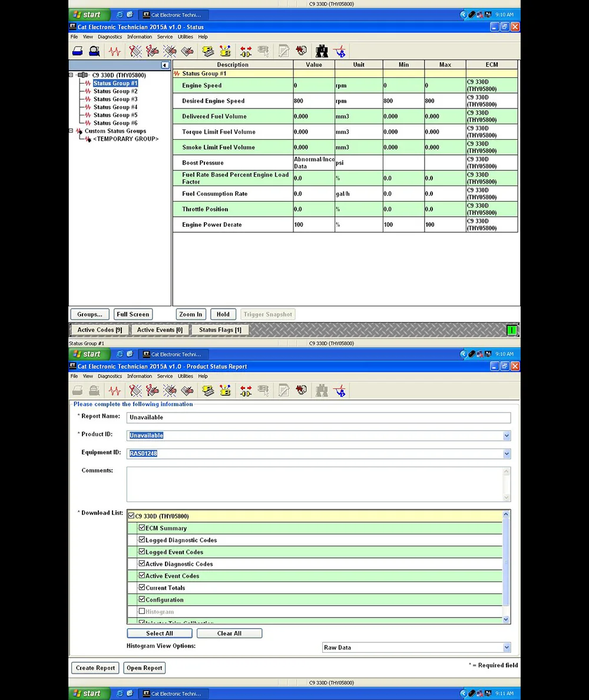Open Configuration icon in Status window toolbar

(x=226, y=51)
